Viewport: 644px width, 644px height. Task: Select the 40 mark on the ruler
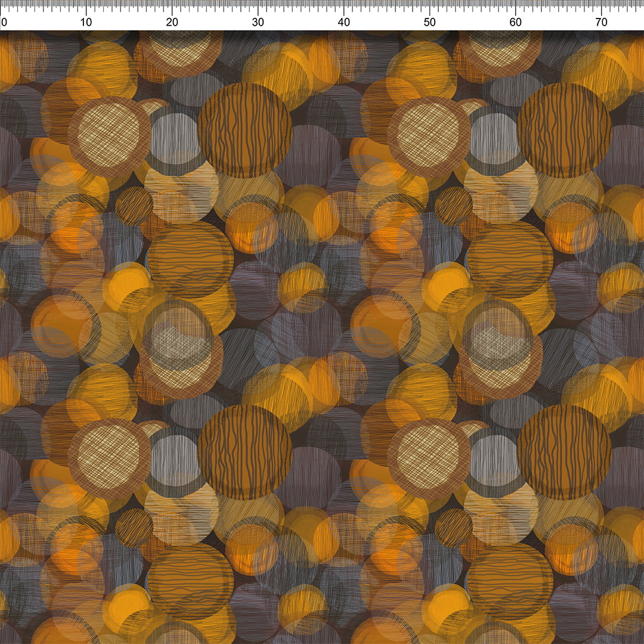(344, 22)
